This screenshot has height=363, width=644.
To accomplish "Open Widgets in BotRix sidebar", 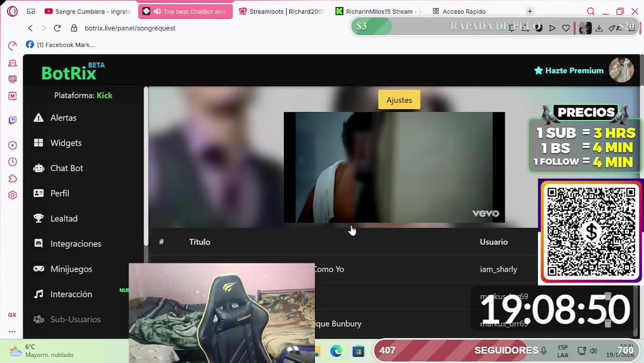I will [x=66, y=143].
